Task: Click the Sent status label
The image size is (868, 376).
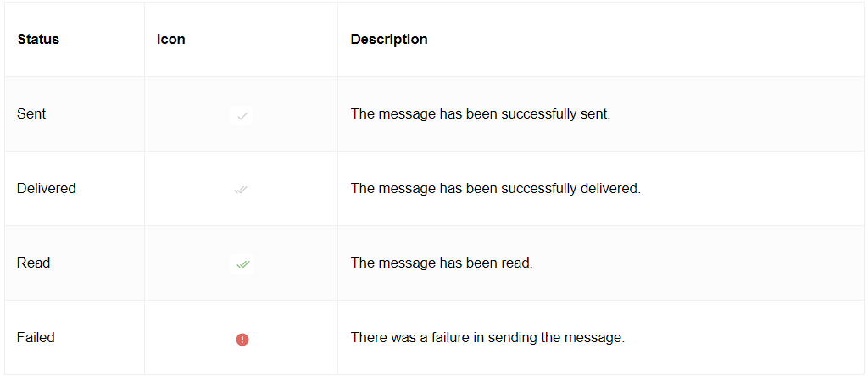Action: pos(31,114)
